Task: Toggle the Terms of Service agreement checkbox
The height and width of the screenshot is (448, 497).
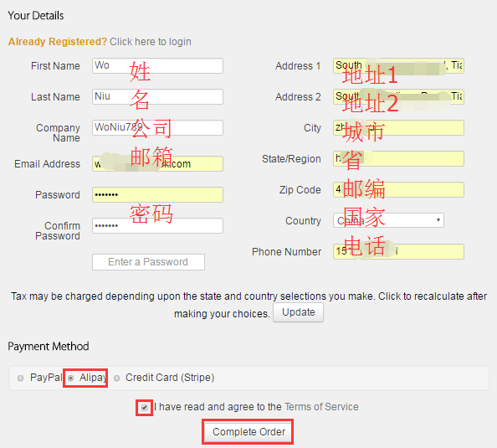Action: click(145, 408)
